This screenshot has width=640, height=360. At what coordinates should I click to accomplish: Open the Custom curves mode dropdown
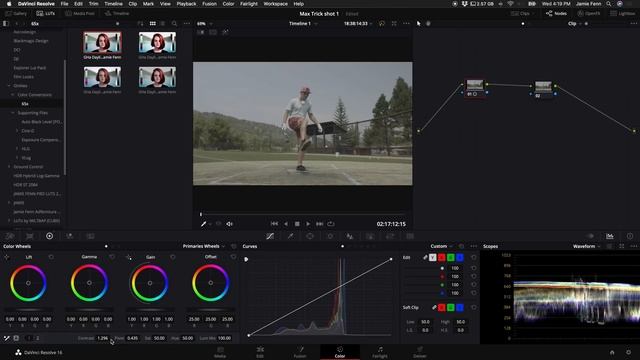point(441,246)
